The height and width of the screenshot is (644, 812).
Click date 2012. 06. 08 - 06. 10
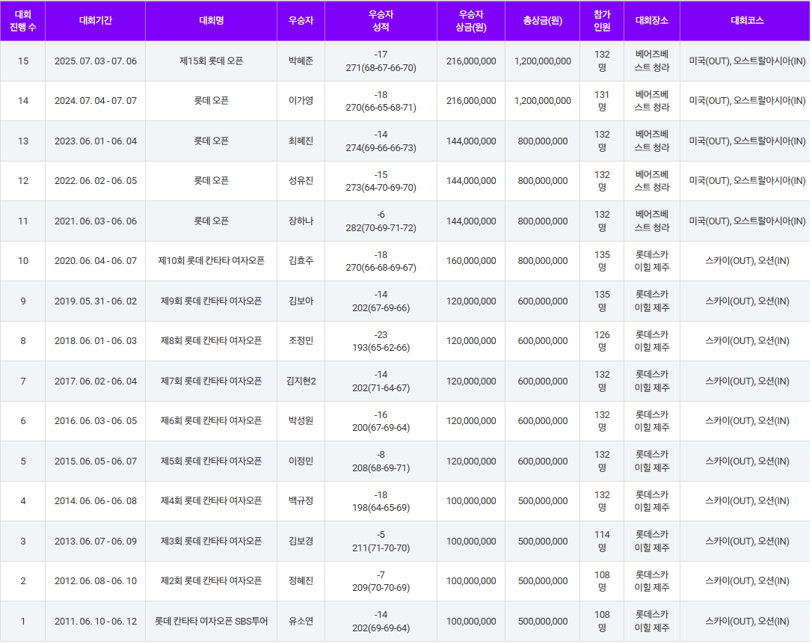96,581
